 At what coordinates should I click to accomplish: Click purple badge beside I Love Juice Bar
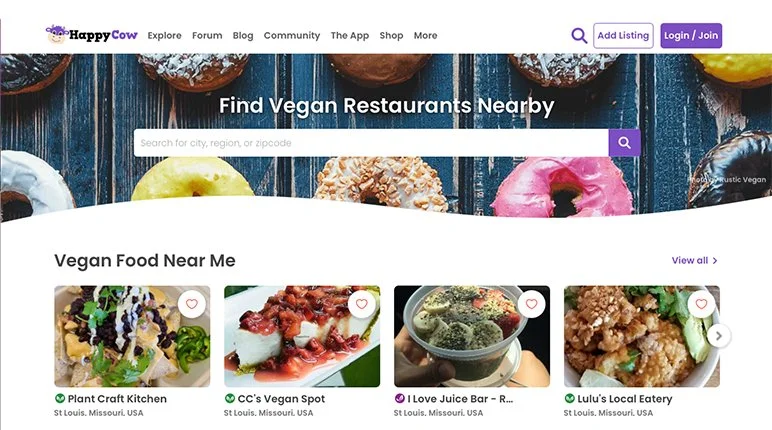(399, 398)
